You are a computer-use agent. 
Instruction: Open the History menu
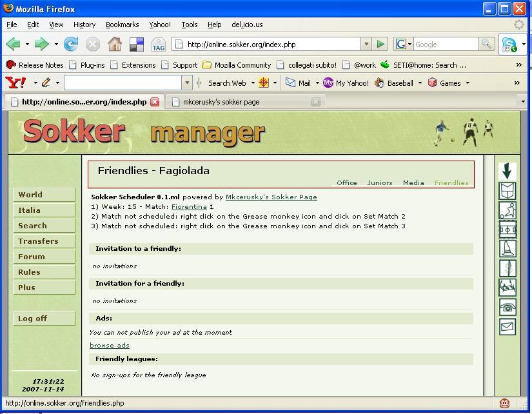84,25
